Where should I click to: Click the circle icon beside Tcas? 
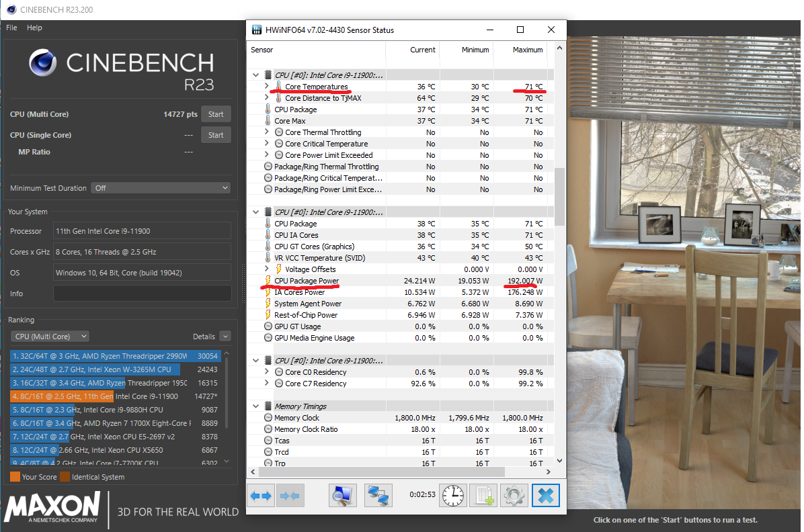coord(268,441)
